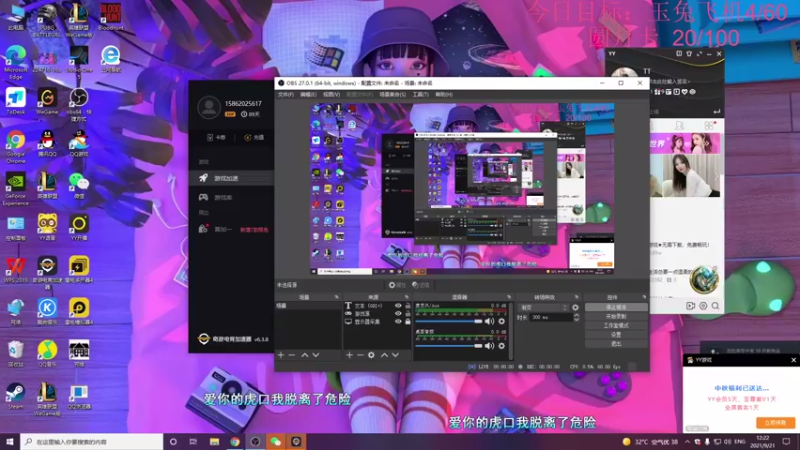The width and height of the screenshot is (800, 450).
Task: Open the Tools (工具) menu in OBS
Action: pyautogui.click(x=420, y=94)
